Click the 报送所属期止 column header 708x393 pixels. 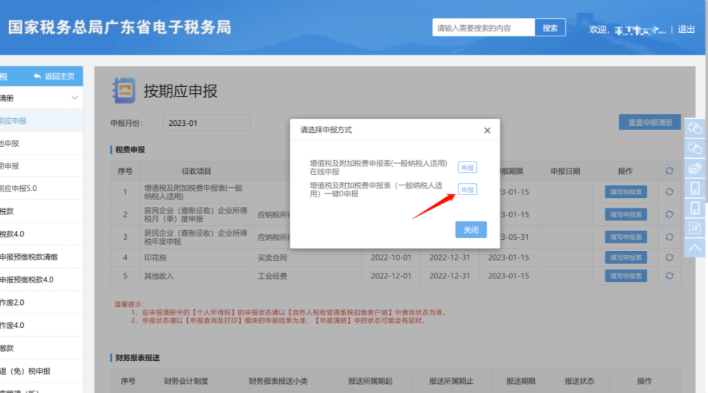[x=451, y=381]
